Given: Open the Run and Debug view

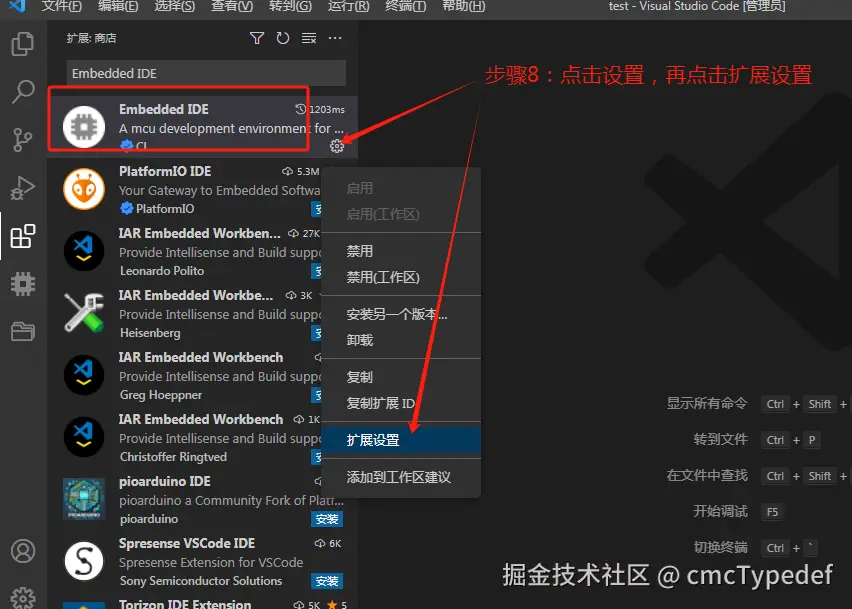Looking at the screenshot, I should click(x=22, y=188).
